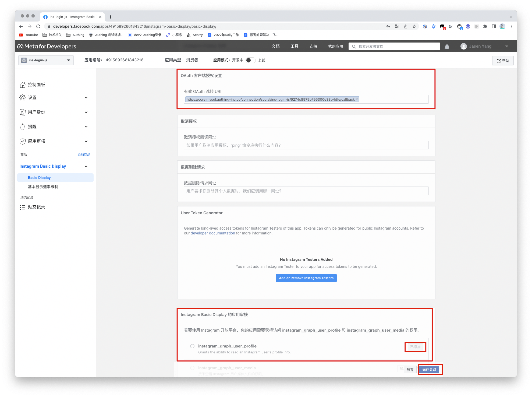Click the 保存更改 save button
The width and height of the screenshot is (532, 397).
429,369
